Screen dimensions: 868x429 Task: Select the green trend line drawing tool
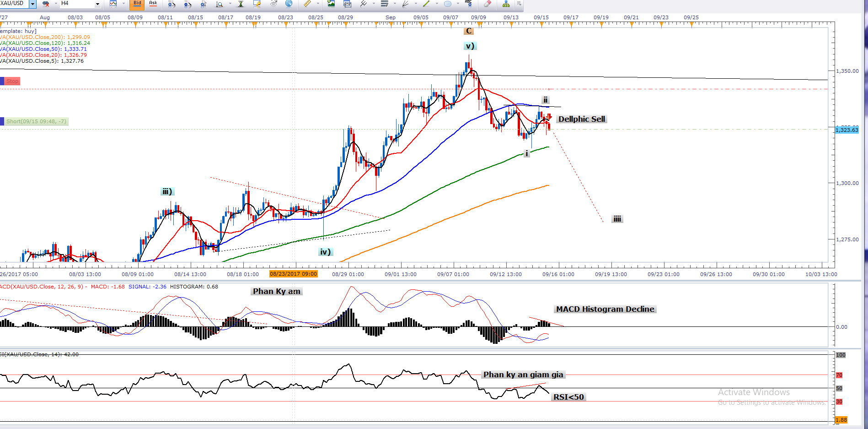click(426, 4)
